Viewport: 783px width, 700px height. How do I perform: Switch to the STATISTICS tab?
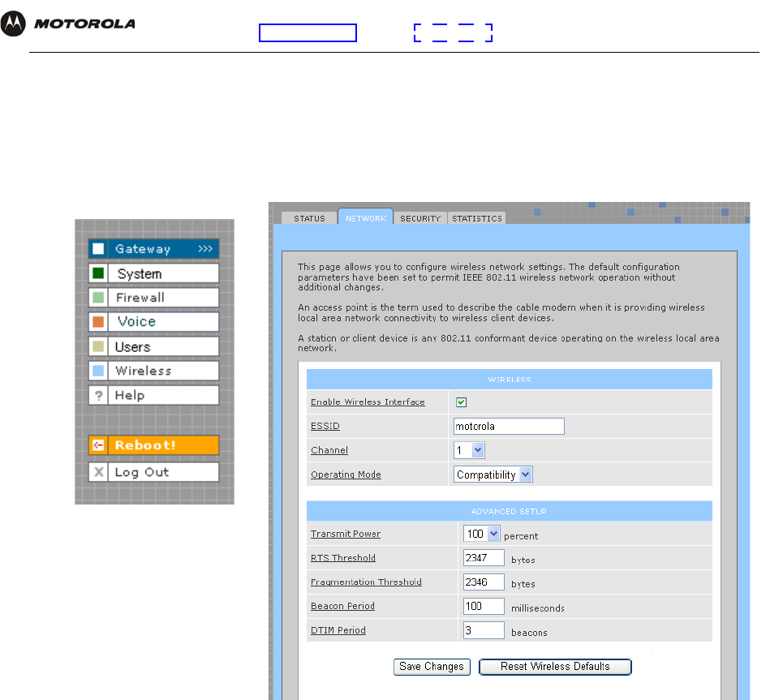click(477, 218)
